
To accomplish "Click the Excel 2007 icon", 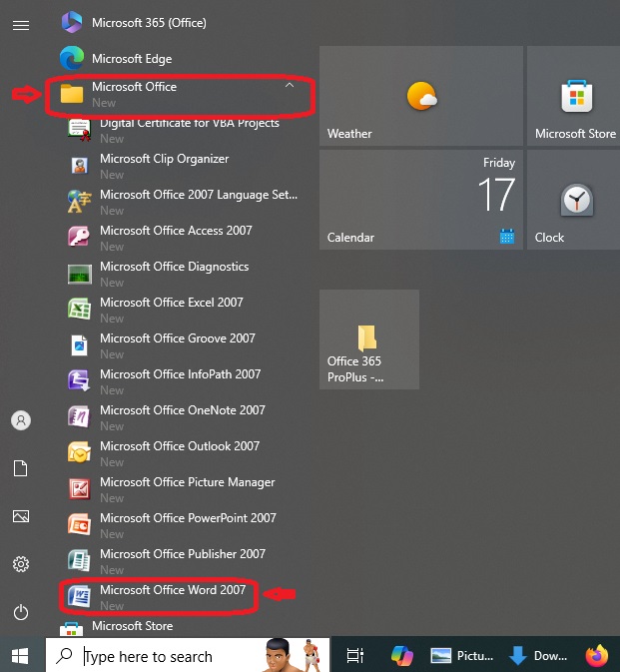I will pos(79,309).
